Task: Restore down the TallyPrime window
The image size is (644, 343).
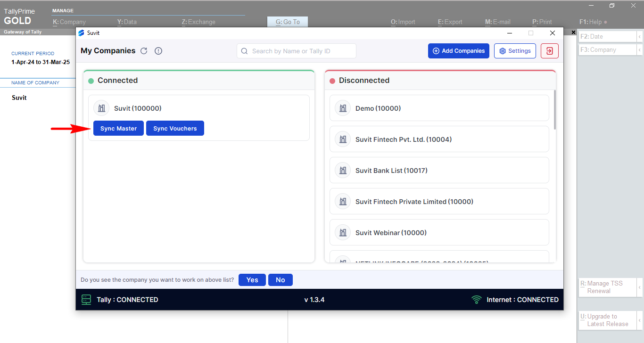Action: coord(612,6)
